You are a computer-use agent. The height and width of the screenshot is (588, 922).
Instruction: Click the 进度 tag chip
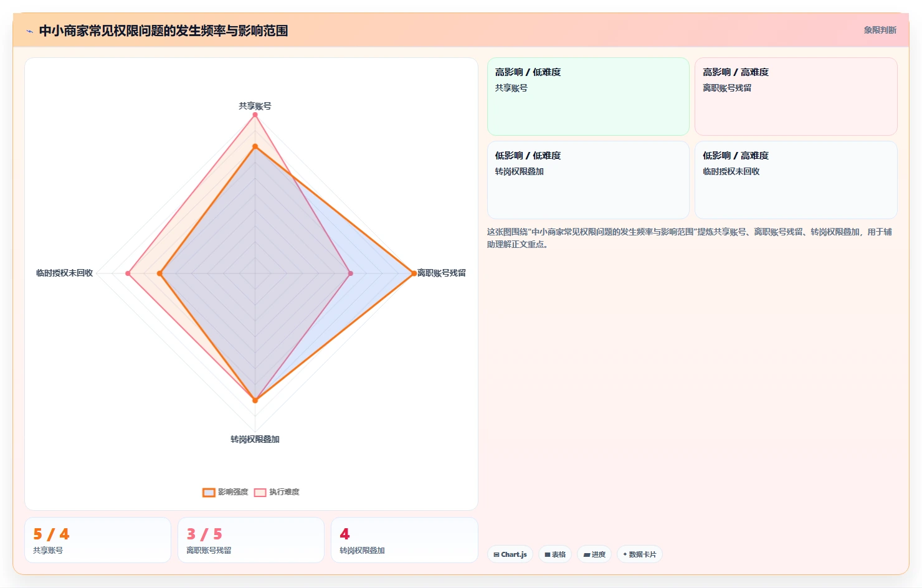coord(594,554)
